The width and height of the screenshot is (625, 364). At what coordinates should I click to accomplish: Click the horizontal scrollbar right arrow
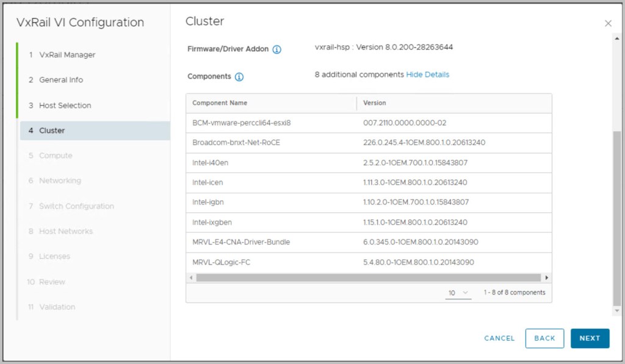point(546,277)
